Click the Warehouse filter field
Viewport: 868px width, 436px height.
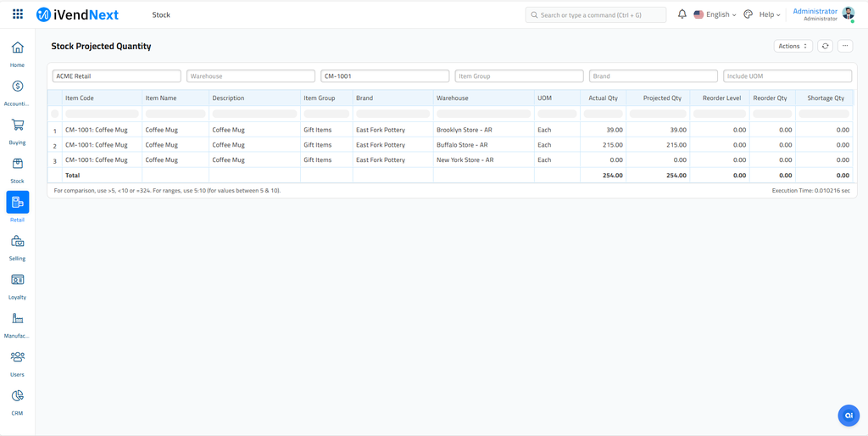click(x=250, y=76)
